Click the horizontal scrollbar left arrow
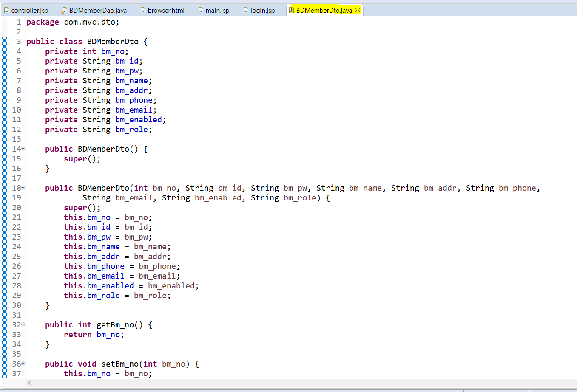This screenshot has width=577, height=392. click(x=30, y=383)
